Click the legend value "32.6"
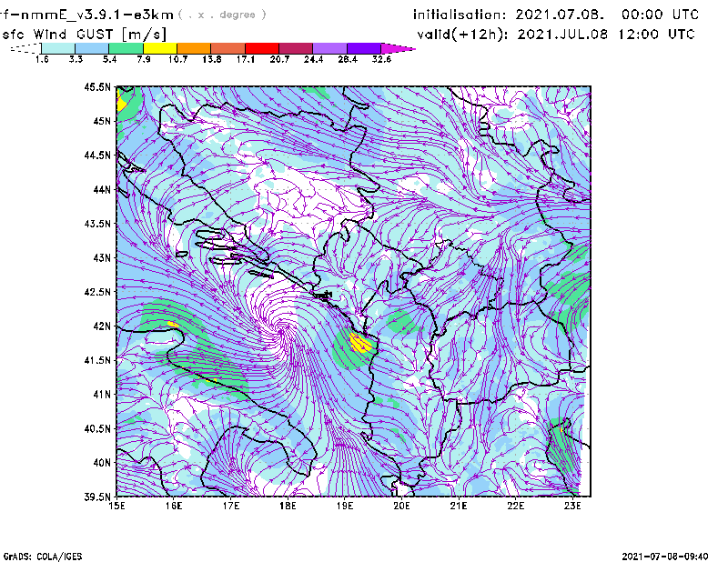The height and width of the screenshot is (562, 728). pos(381,59)
